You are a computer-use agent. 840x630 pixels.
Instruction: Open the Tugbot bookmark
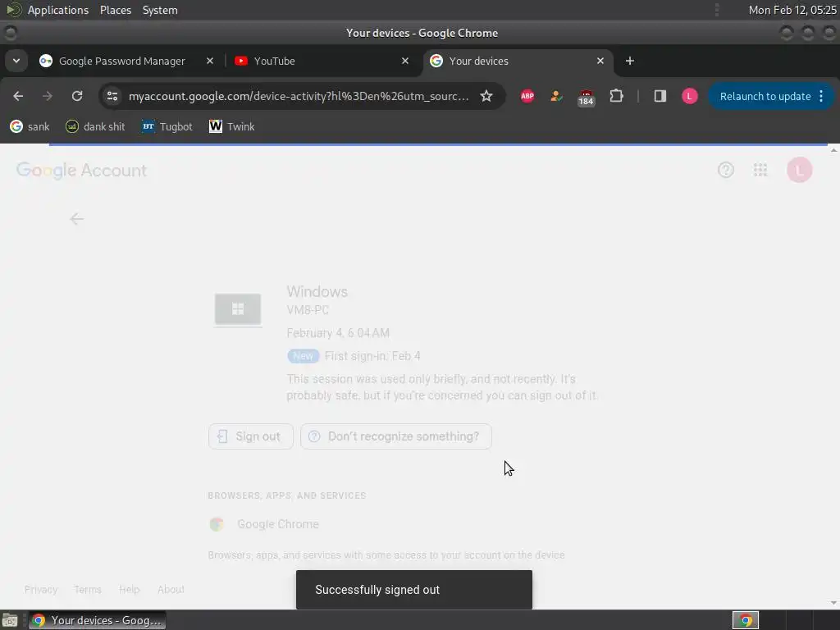[x=167, y=126]
